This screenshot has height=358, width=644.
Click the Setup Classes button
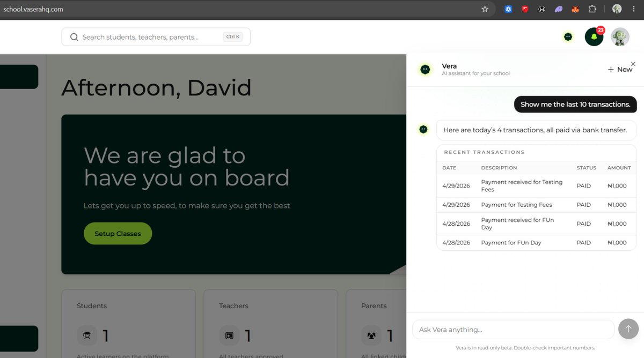tap(118, 234)
